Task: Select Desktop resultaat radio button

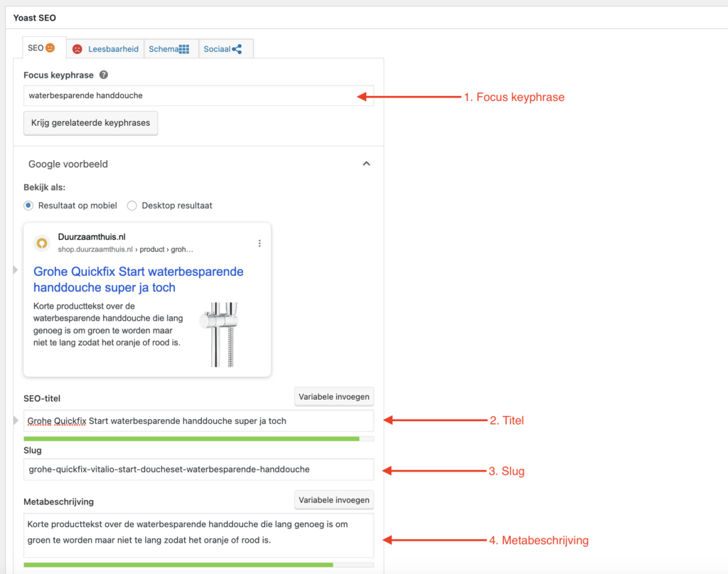Action: tap(132, 206)
